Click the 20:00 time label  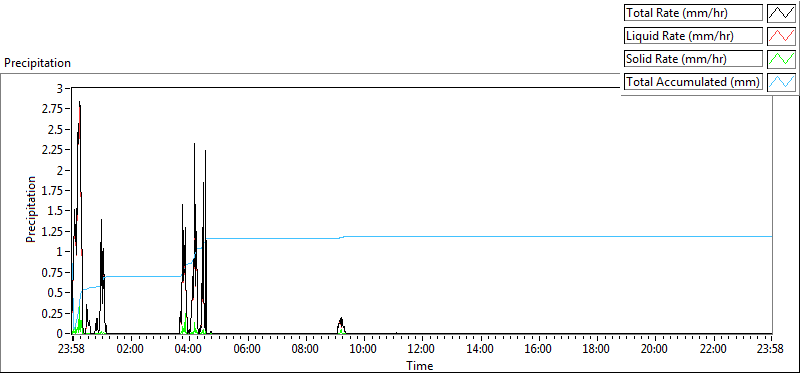click(655, 350)
